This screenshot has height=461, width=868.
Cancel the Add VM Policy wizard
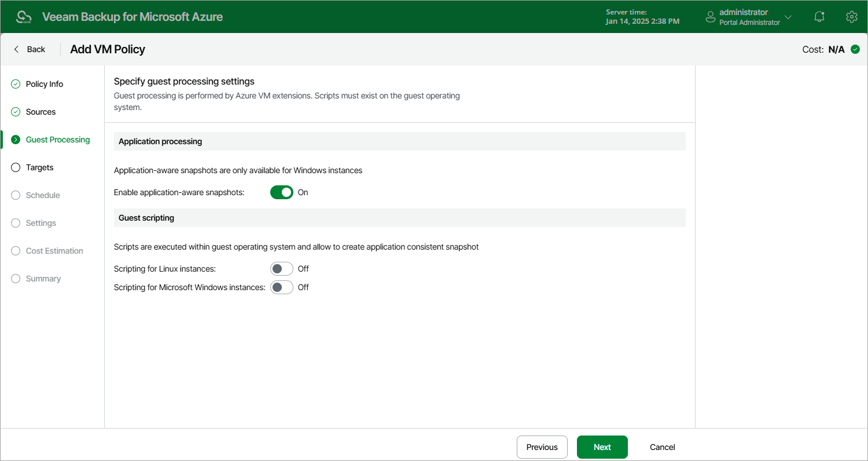[x=663, y=447]
